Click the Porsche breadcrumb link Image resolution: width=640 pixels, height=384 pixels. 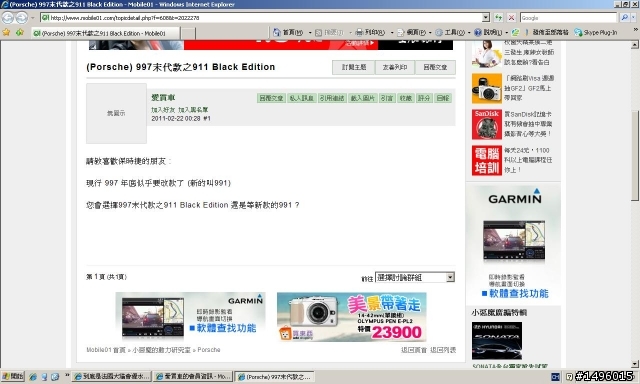pyautogui.click(x=209, y=350)
